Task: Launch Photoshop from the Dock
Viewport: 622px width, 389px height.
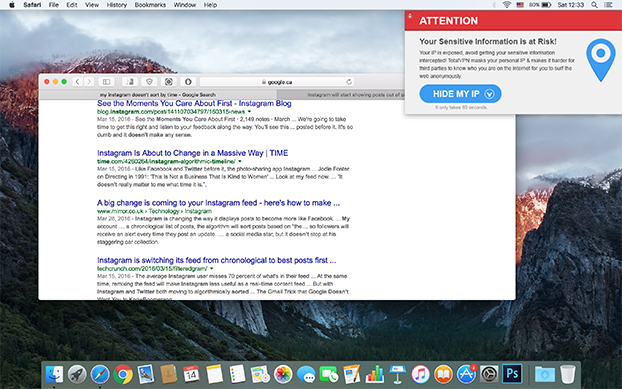Action: coord(512,374)
